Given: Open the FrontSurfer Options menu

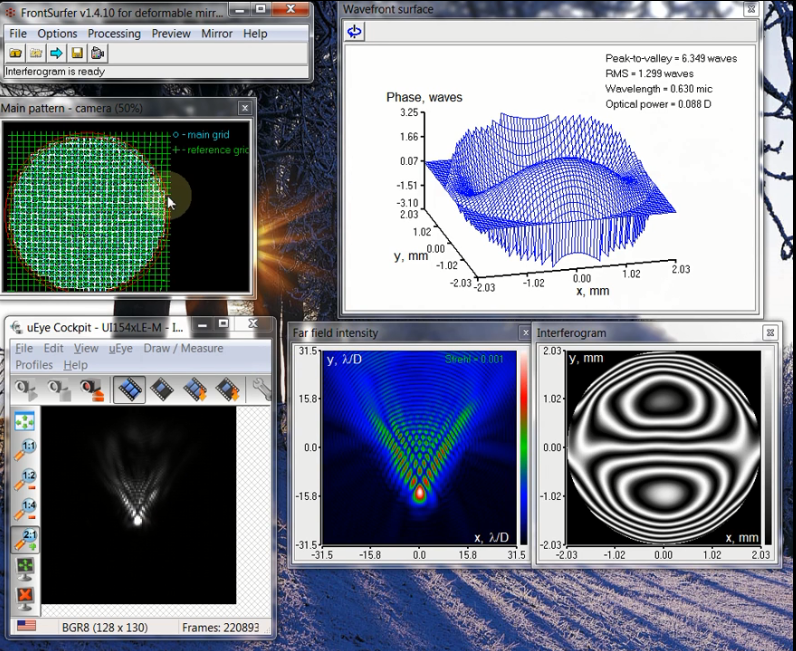Looking at the screenshot, I should [57, 34].
